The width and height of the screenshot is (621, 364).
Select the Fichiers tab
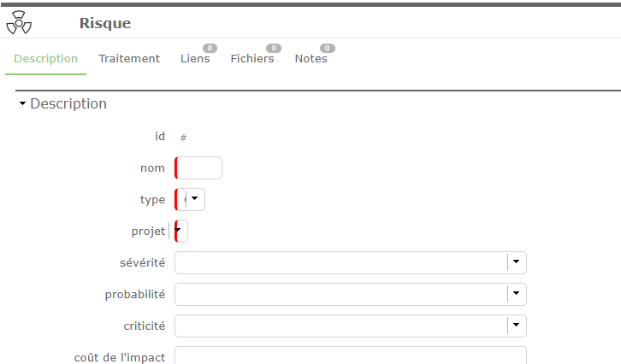(252, 59)
